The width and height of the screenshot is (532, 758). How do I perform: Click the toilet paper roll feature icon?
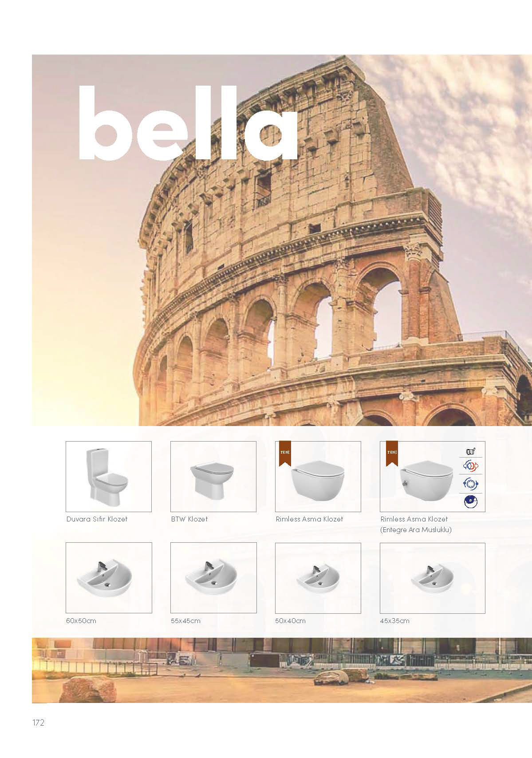coord(471,451)
